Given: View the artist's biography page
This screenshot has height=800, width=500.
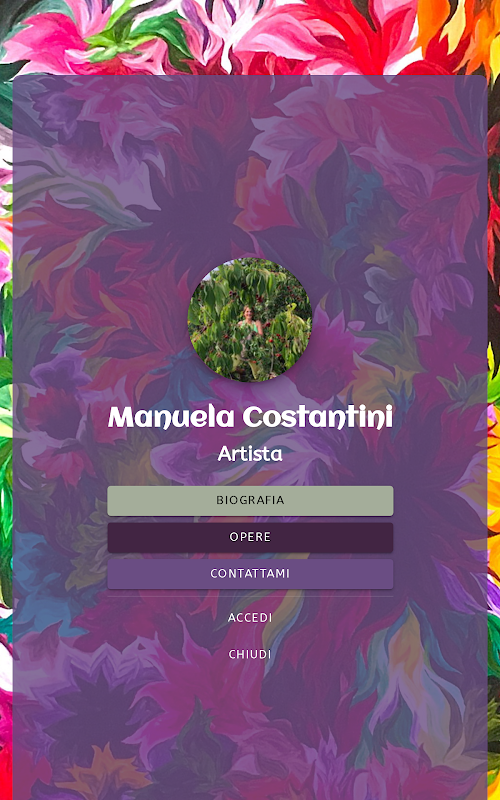Looking at the screenshot, I should point(250,501).
